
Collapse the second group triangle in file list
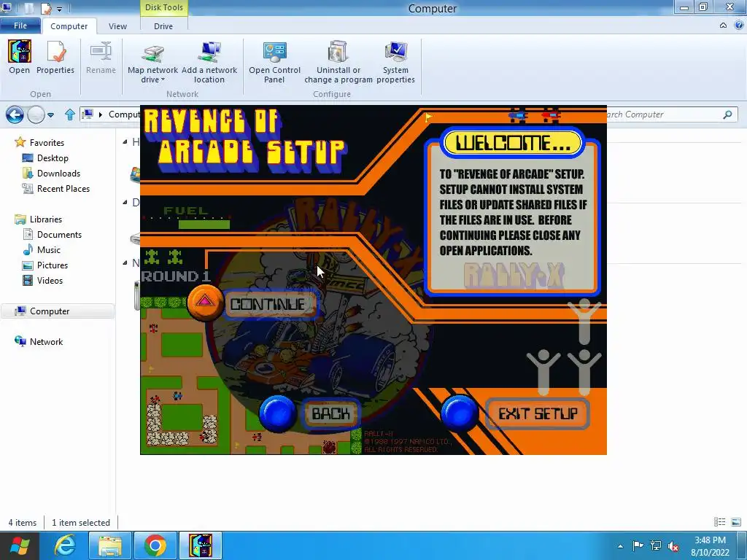(125, 202)
